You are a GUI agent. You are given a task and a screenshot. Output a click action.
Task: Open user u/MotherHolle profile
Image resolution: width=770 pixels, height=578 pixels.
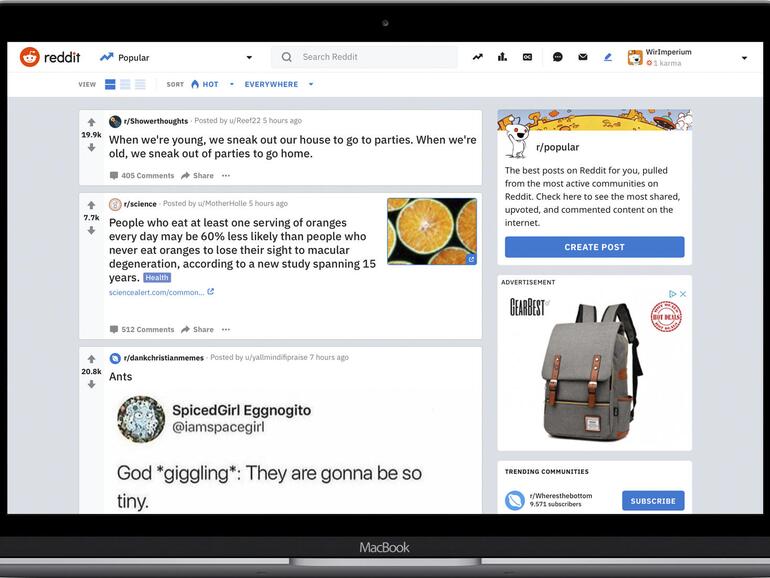[222, 203]
